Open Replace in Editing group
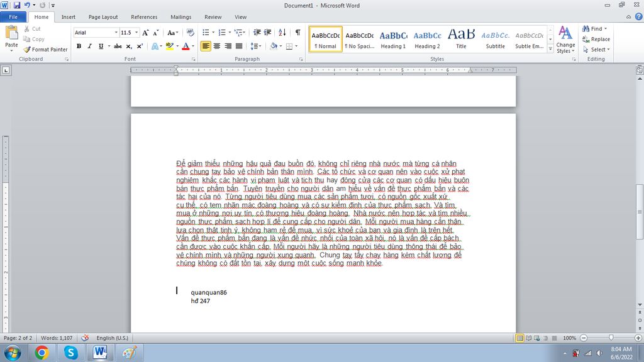644x362 pixels. coord(596,39)
